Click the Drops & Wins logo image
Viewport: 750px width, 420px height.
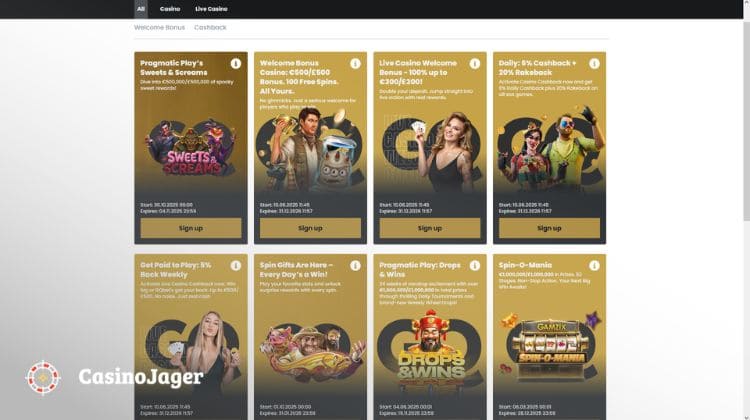click(430, 350)
